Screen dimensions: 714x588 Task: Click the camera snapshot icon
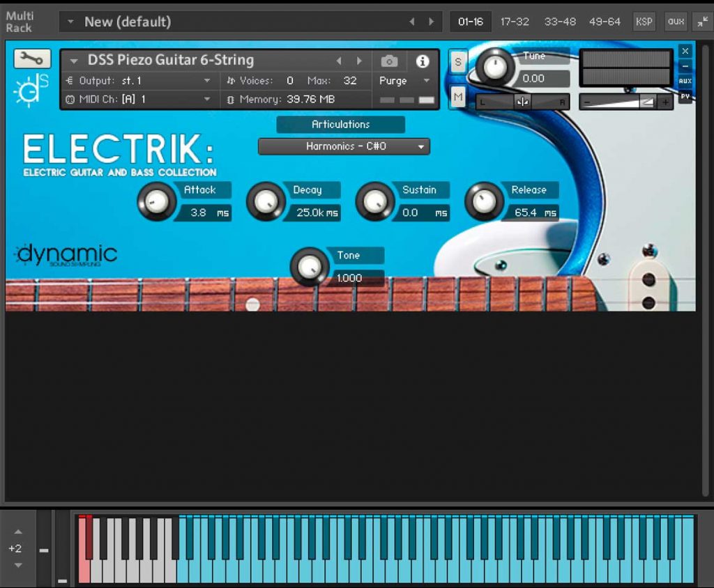click(389, 61)
